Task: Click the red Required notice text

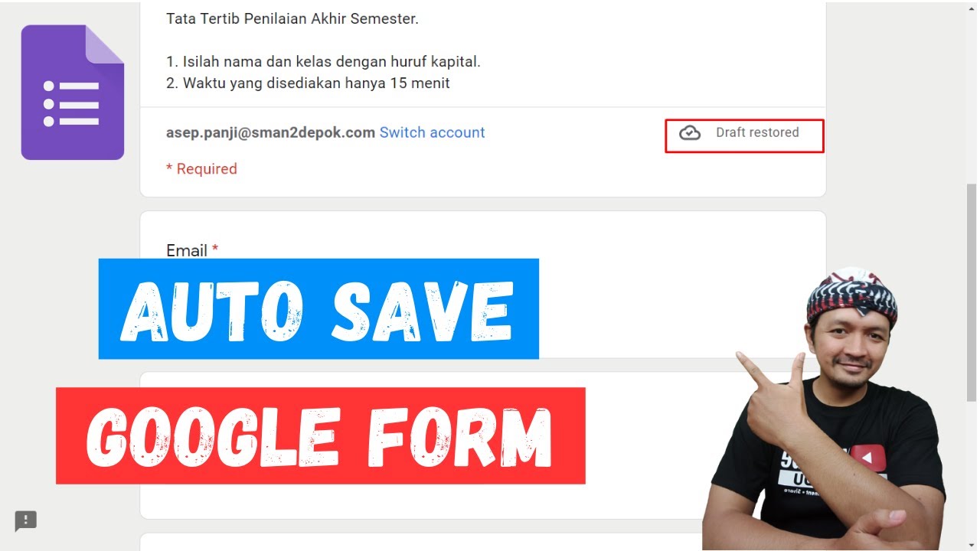Action: (201, 169)
